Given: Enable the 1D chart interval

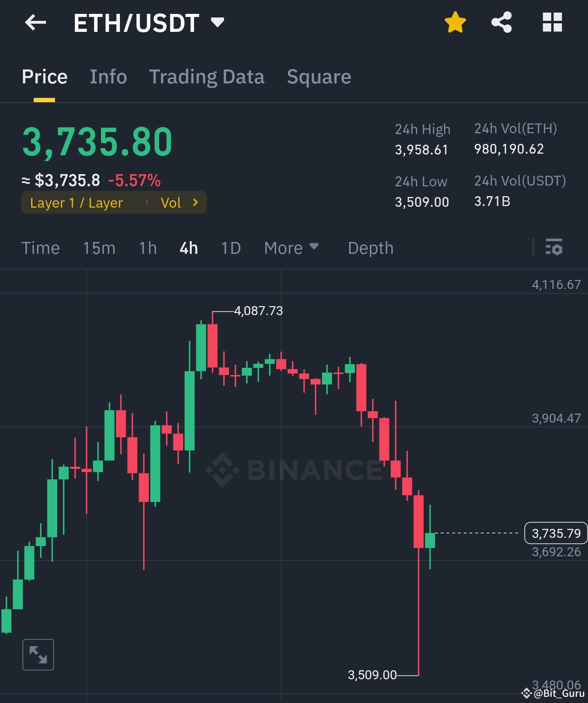Looking at the screenshot, I should [230, 248].
